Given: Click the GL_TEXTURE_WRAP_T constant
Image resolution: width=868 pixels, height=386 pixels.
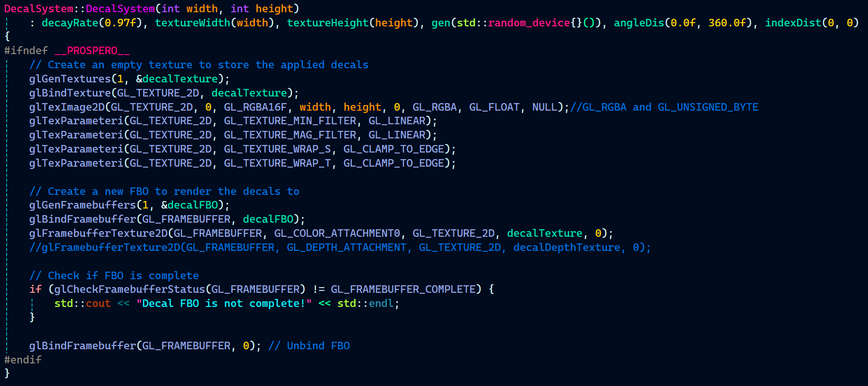Looking at the screenshot, I should 277,163.
